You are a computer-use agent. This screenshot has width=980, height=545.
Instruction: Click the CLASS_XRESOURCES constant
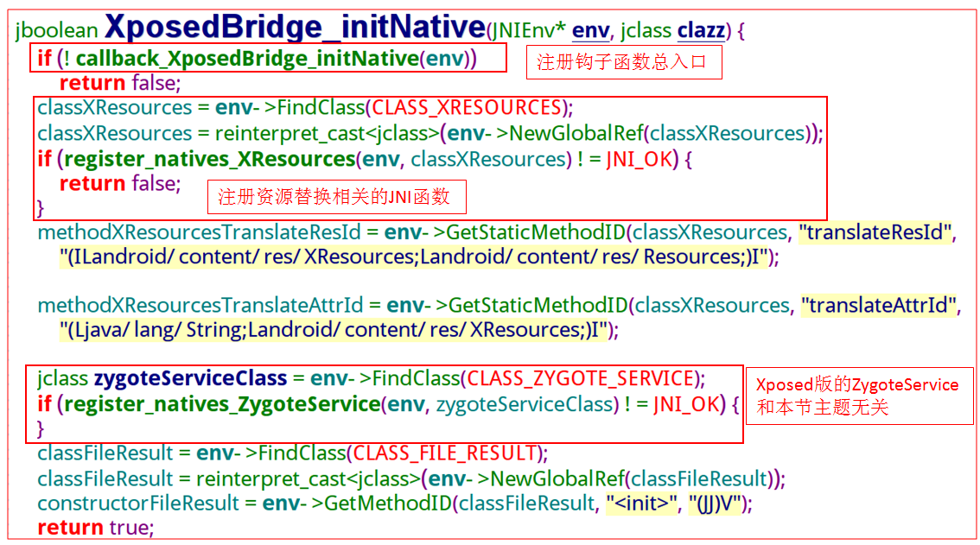[467, 107]
